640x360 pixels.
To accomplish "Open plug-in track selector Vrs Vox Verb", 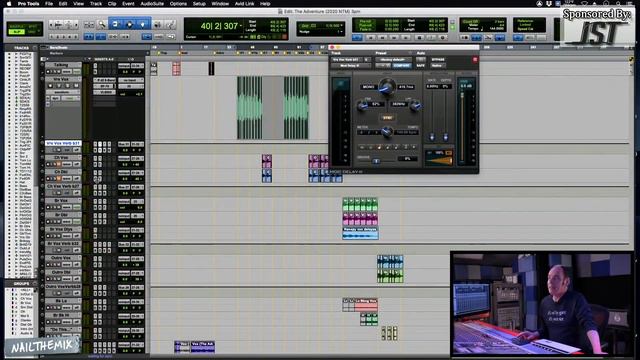I will tap(347, 60).
